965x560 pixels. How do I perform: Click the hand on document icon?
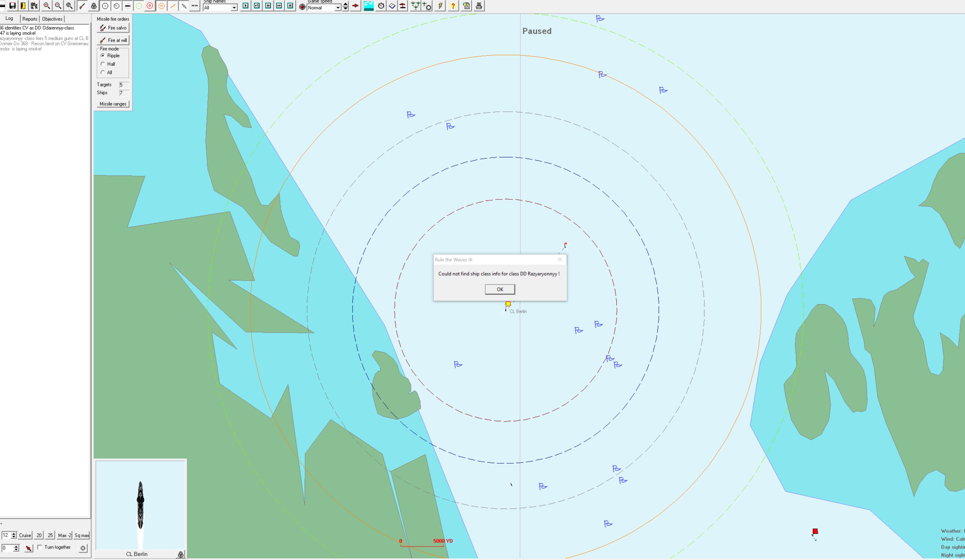coord(467,6)
